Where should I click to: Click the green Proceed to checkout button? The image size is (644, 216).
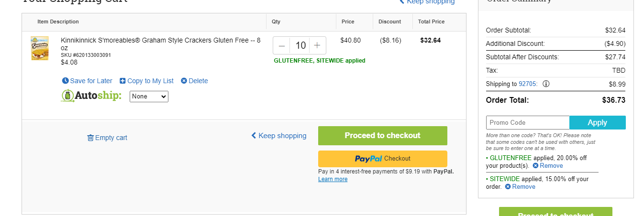tap(383, 136)
